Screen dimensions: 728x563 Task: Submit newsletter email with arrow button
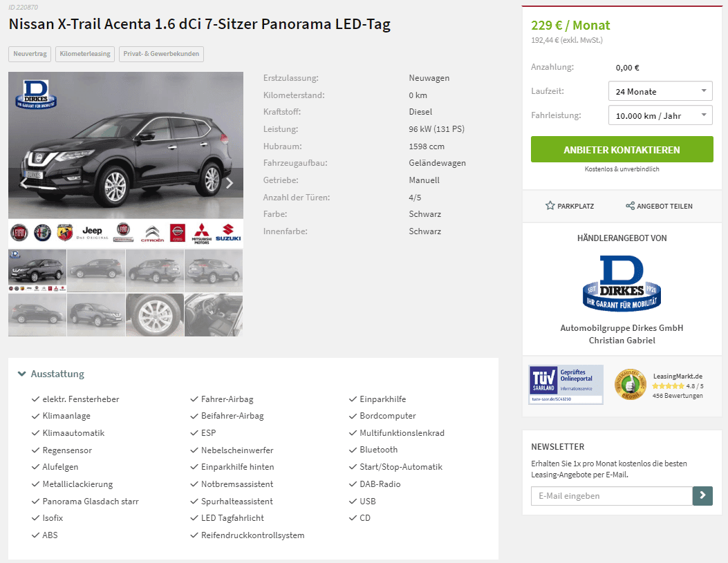[x=702, y=496]
